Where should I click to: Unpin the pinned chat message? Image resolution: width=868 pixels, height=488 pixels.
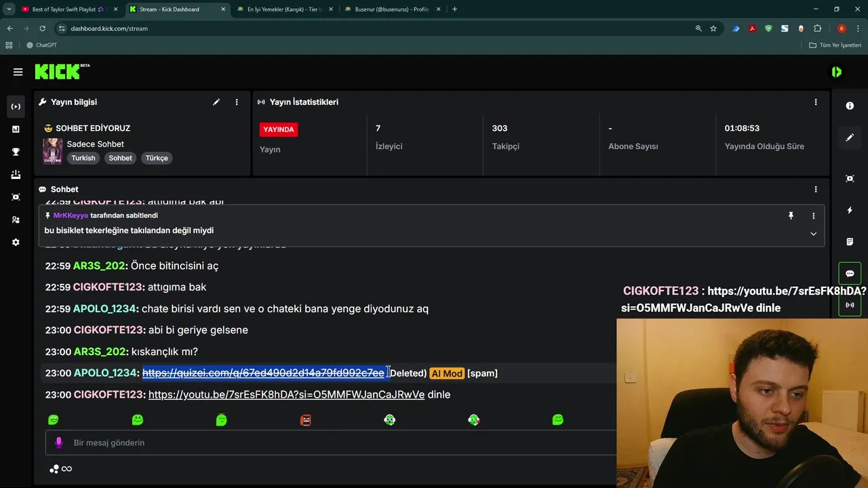(791, 216)
